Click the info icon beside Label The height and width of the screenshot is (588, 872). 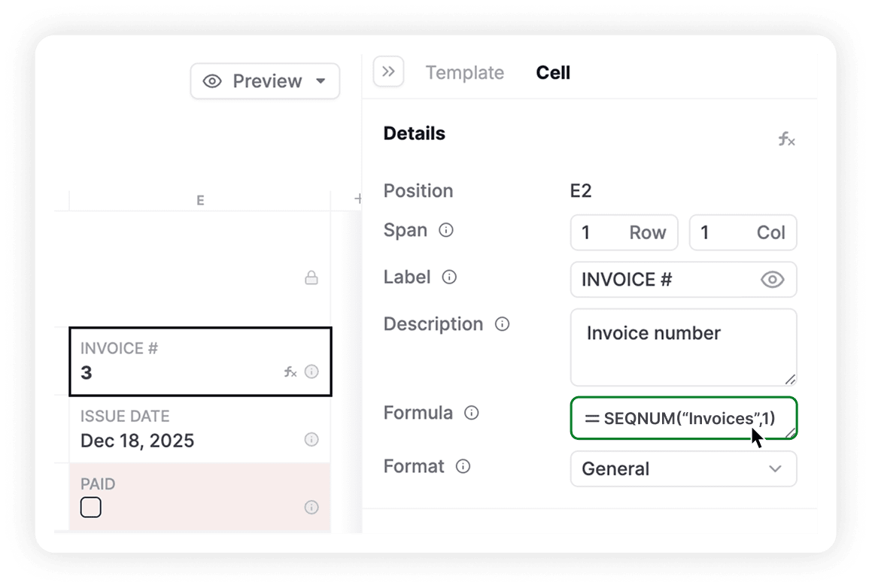(449, 277)
